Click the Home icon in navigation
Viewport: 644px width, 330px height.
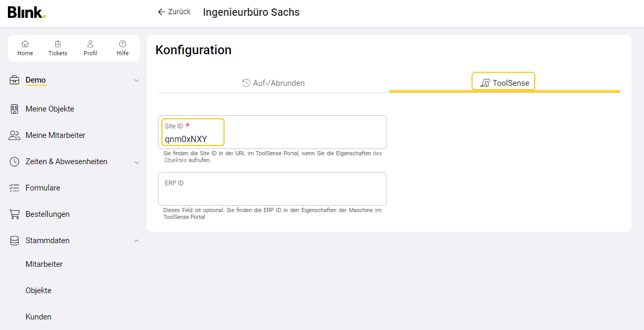click(x=25, y=44)
